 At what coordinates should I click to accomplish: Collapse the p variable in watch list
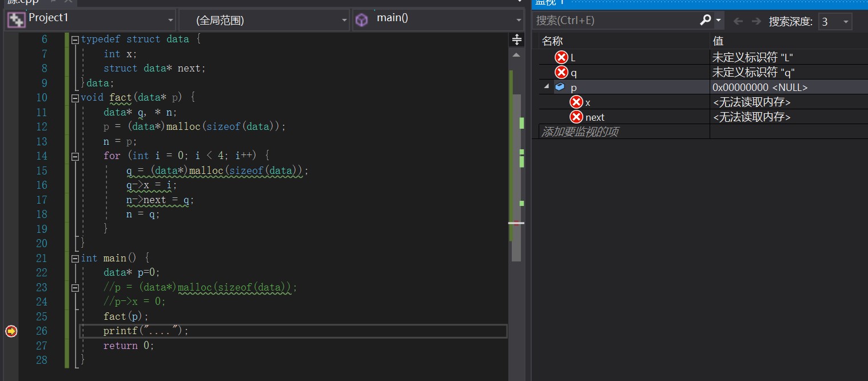click(x=546, y=86)
